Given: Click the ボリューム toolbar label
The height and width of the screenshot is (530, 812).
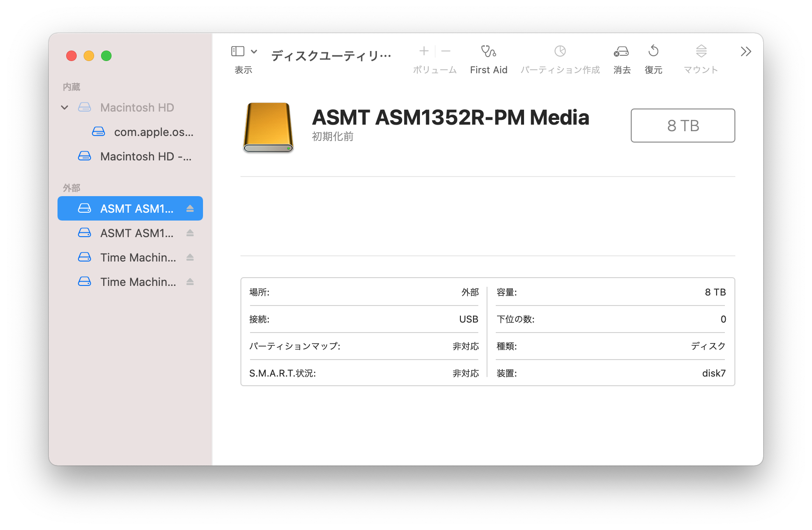Looking at the screenshot, I should (435, 70).
